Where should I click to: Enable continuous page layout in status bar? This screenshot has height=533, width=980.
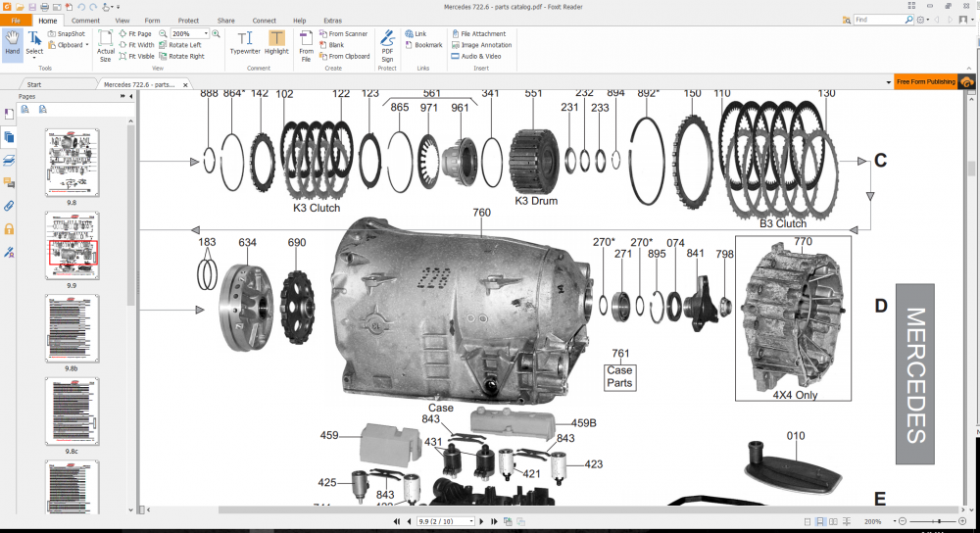click(x=820, y=521)
